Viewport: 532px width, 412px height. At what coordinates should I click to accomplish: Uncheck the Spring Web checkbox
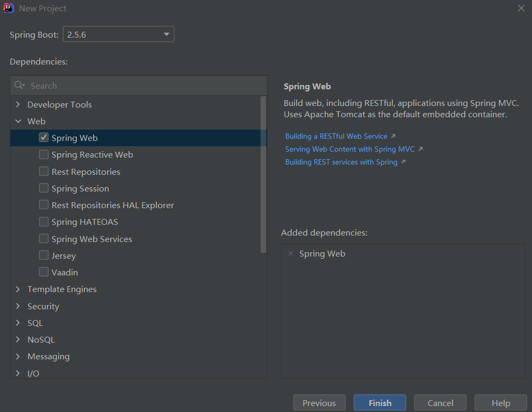44,138
